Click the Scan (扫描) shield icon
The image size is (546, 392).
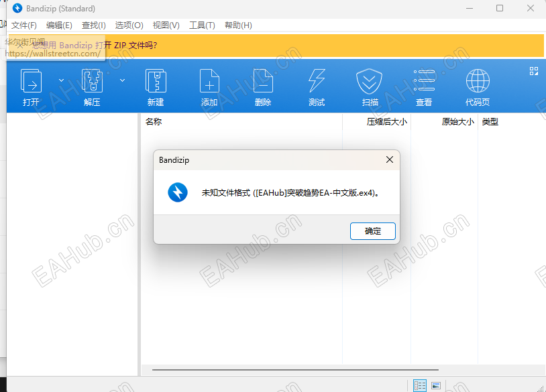click(370, 81)
